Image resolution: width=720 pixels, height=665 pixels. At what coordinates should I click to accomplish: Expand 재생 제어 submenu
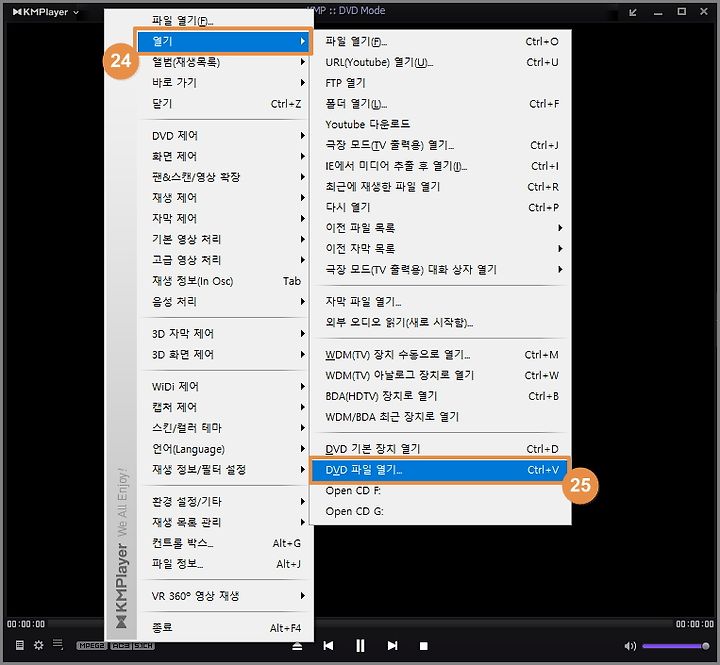[224, 197]
